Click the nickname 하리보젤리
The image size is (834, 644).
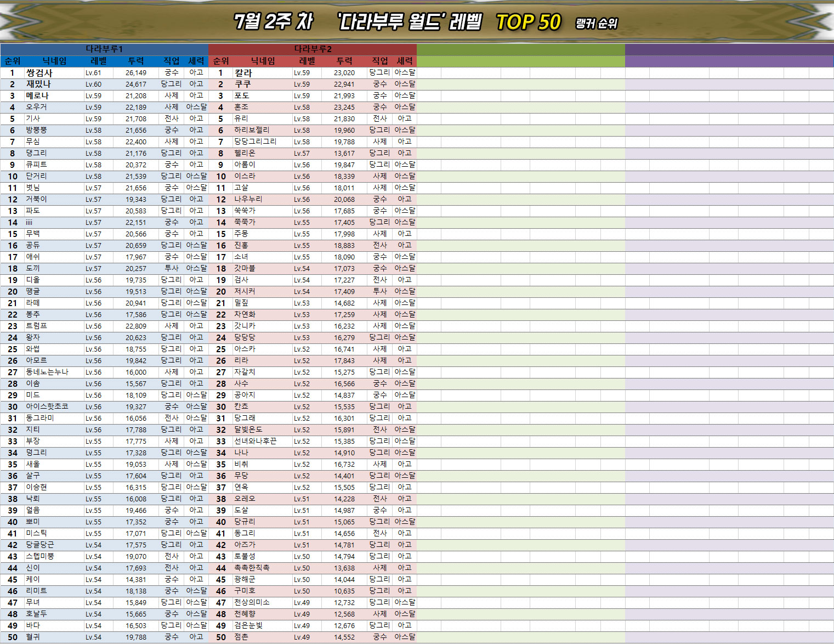pyautogui.click(x=252, y=130)
